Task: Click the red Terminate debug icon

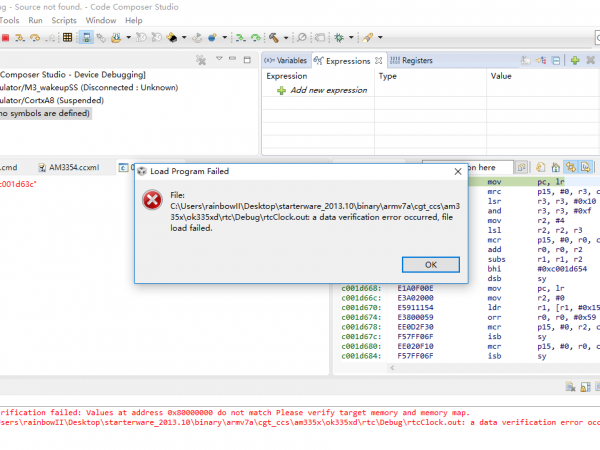Action: tap(6, 38)
